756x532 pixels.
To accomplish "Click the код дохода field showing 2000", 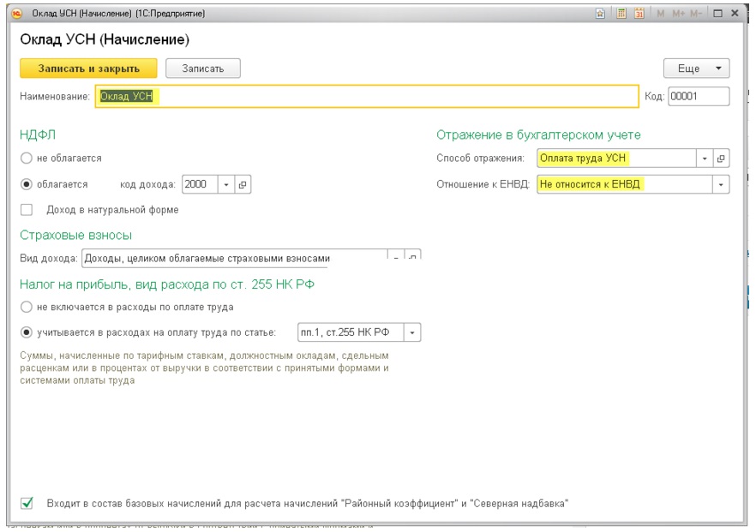I will click(x=200, y=184).
